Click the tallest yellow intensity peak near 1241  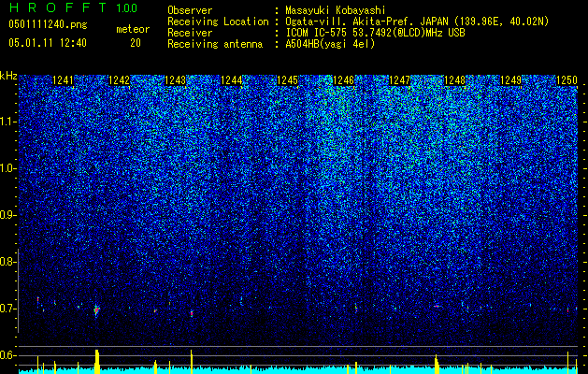96,362
